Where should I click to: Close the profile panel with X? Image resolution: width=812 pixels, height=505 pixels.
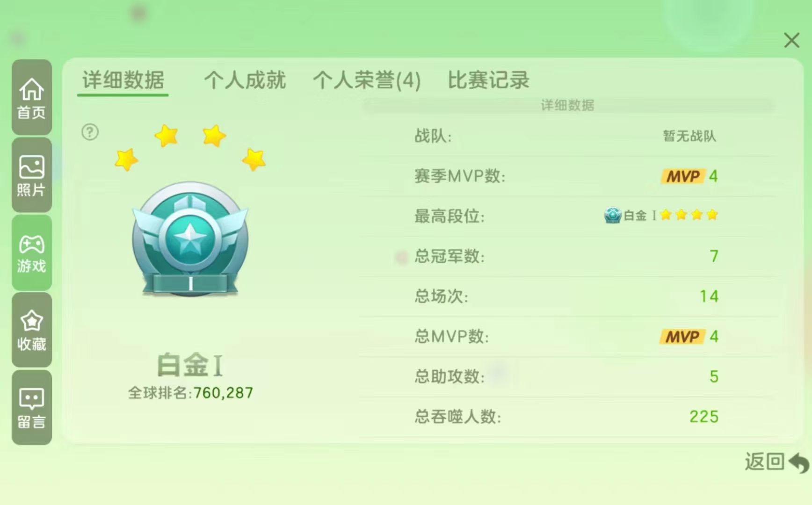pyautogui.click(x=791, y=40)
